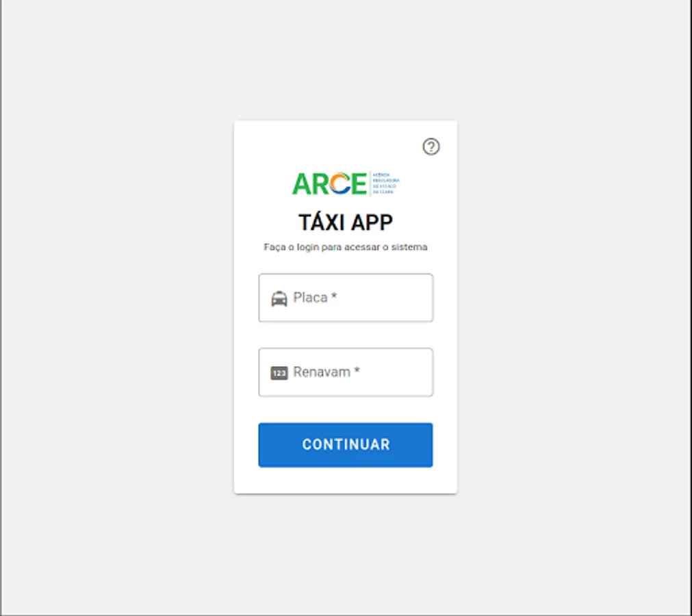Click the 123 number icon beside Renavam
The image size is (692, 616).
click(279, 373)
